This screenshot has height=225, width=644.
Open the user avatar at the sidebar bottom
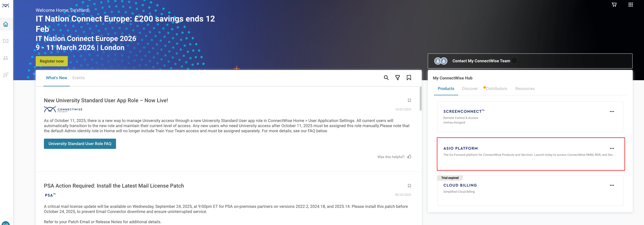click(x=6, y=223)
